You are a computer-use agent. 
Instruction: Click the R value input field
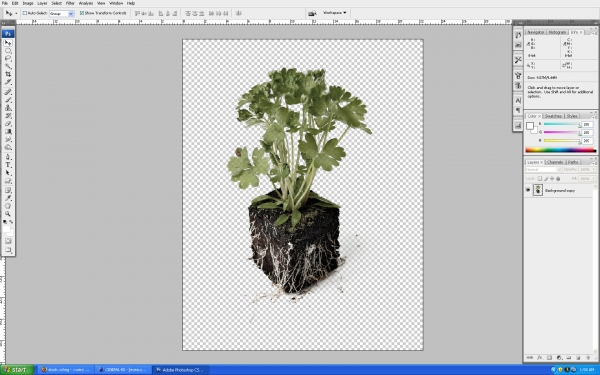tap(587, 124)
